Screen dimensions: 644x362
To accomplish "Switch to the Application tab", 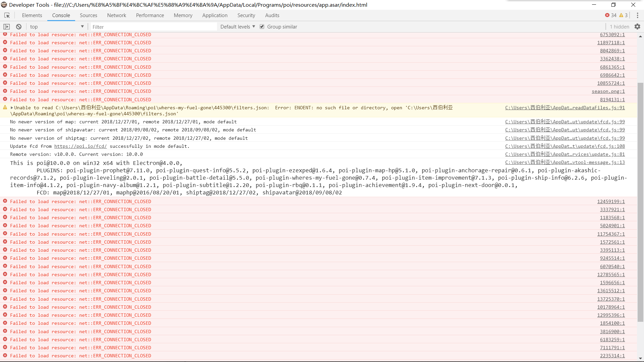I will coord(215,15).
